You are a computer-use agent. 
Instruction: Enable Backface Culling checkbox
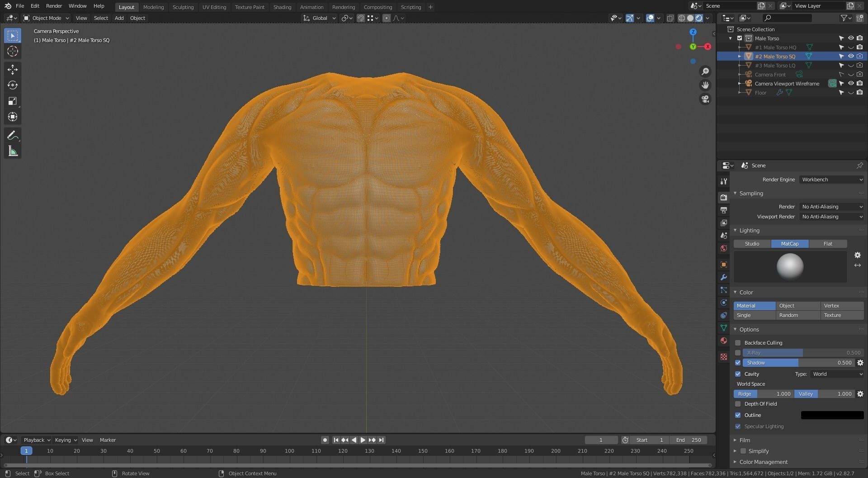(x=738, y=343)
